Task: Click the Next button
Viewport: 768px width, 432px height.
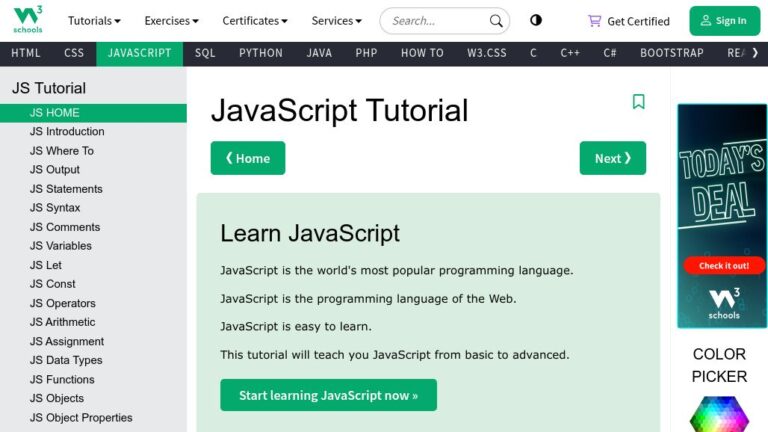Action: tap(613, 158)
